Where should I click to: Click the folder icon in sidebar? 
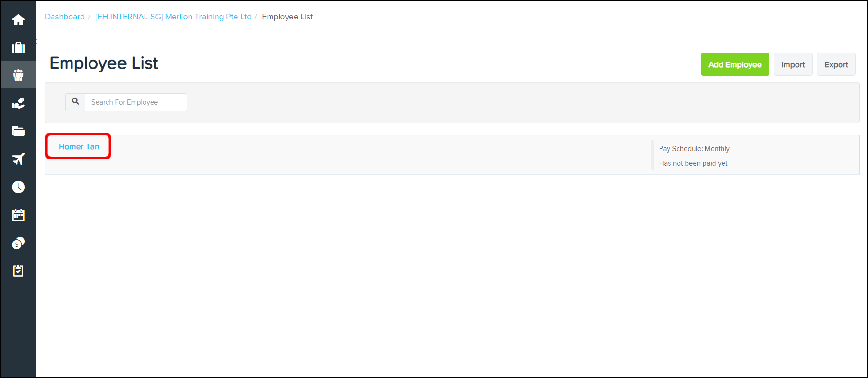(x=18, y=131)
